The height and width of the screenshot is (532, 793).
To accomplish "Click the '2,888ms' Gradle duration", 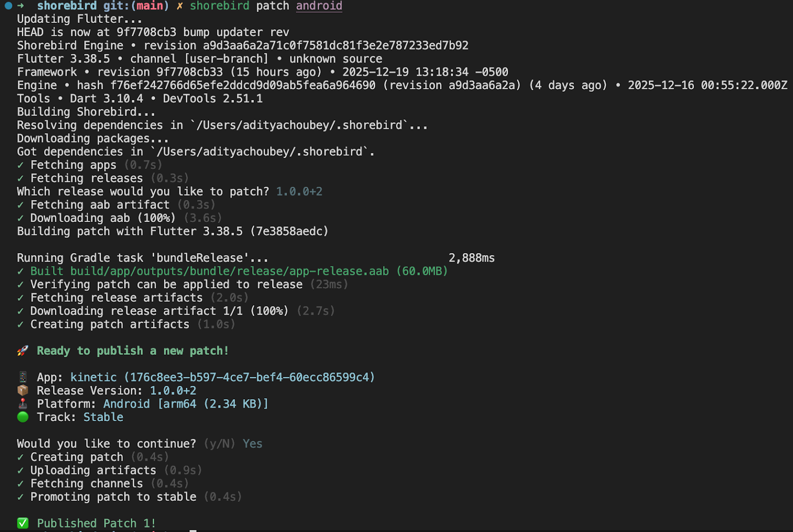I will pyautogui.click(x=472, y=258).
